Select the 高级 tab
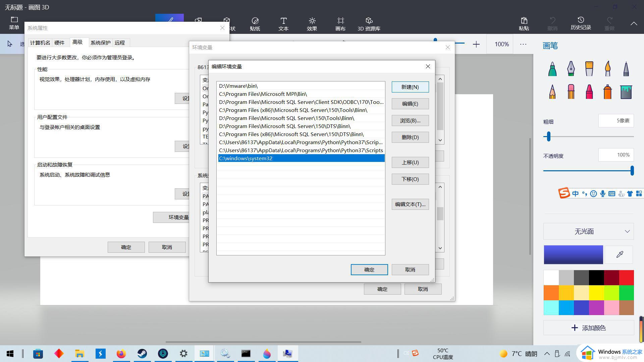 coord(77,42)
